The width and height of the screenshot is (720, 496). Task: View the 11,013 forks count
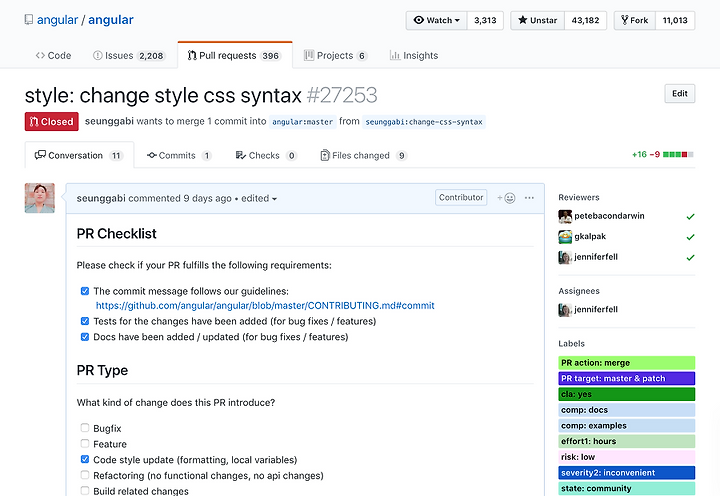tap(675, 20)
